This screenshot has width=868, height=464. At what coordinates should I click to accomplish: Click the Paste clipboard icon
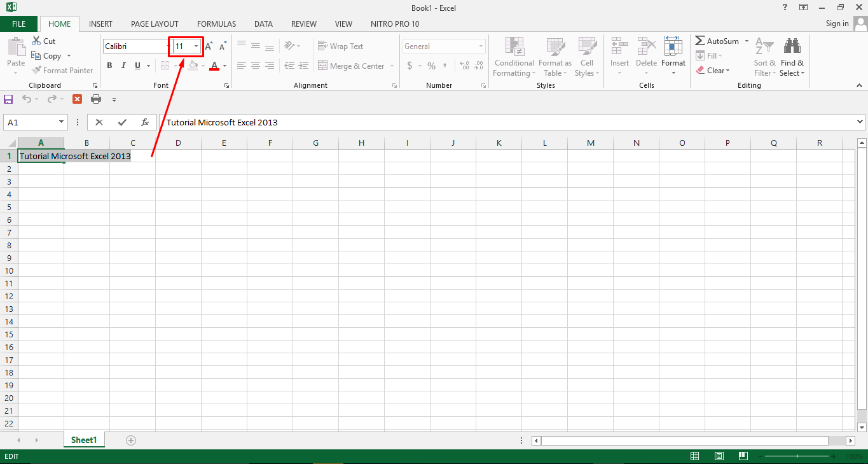(16, 47)
